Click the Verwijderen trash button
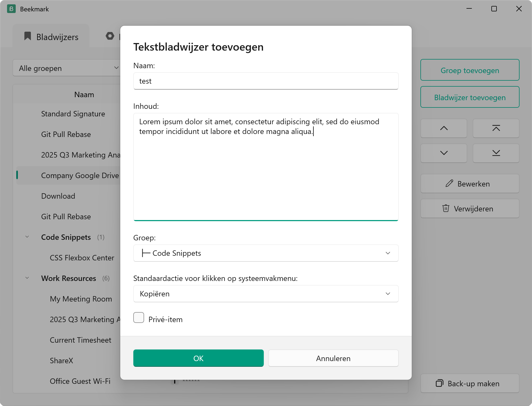Screen dimensions: 532x406 [470, 209]
